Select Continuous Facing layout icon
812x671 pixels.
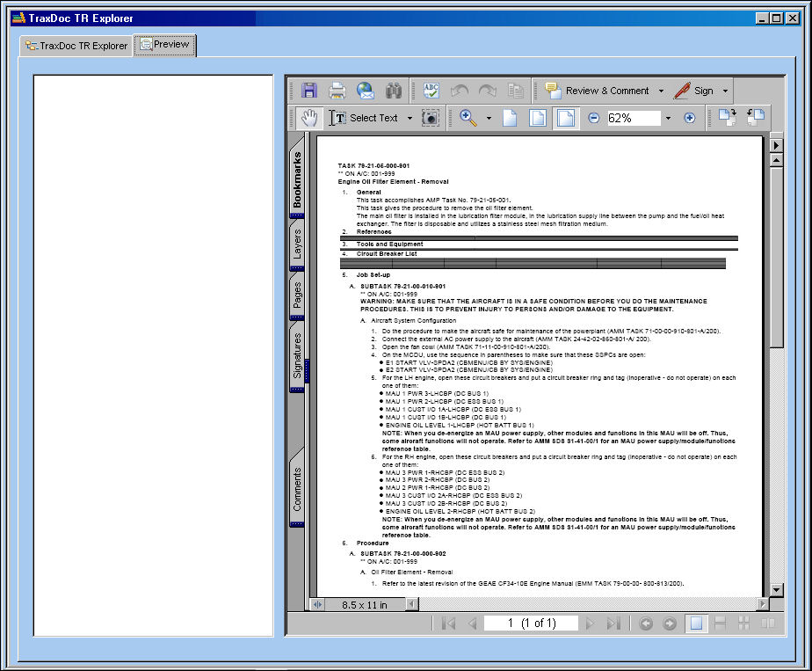(744, 624)
